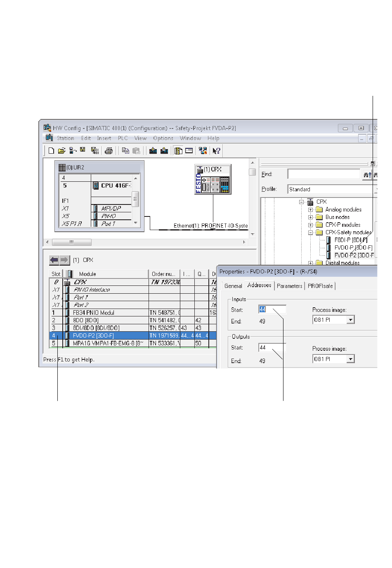392x568 pixels.
Task: Click the document icon left of Station menu
Action: click(50, 138)
